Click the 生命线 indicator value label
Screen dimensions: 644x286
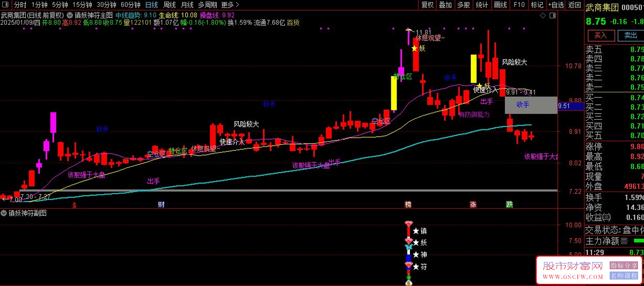[178, 16]
